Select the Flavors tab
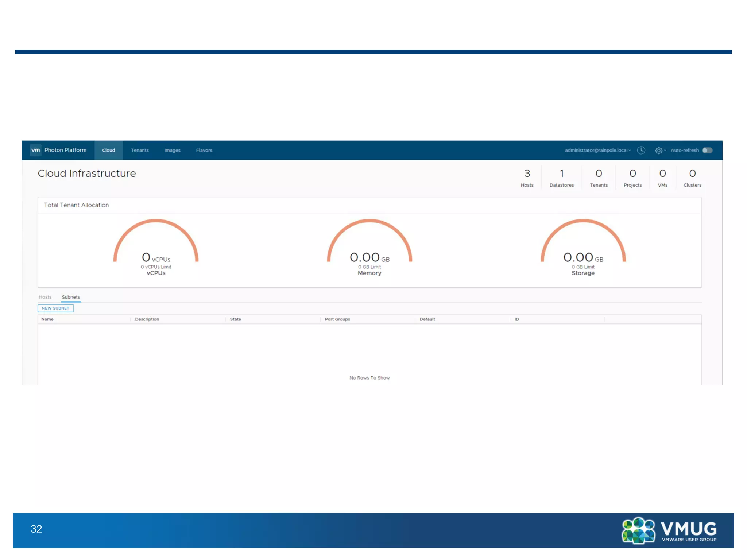Image resolution: width=747 pixels, height=560 pixels. [204, 150]
